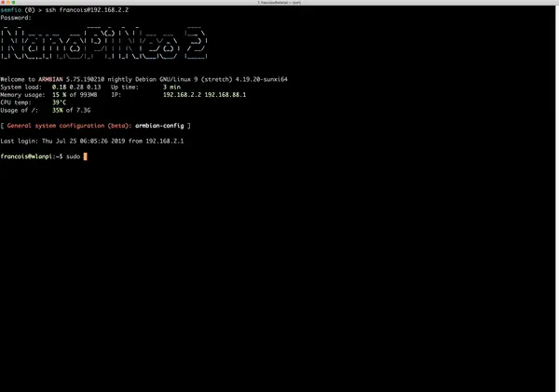Click the green maximize window button
Image resolution: width=559 pixels, height=392 pixels.
tap(14, 2)
